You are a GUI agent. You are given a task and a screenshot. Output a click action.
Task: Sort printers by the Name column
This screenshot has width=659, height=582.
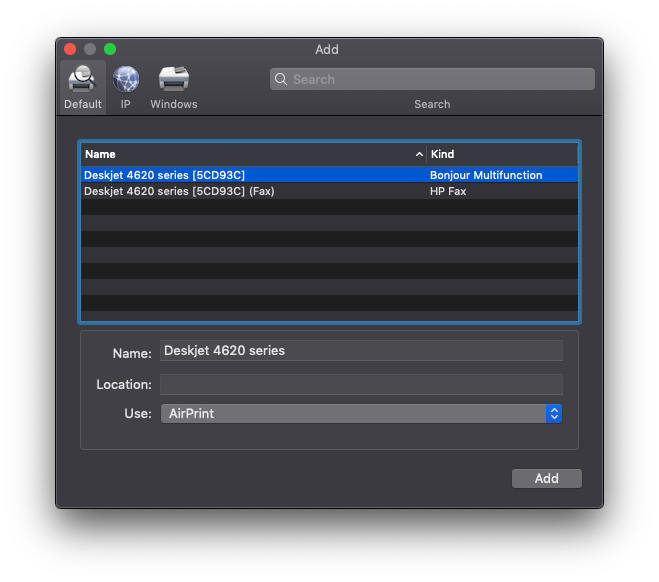click(x=253, y=154)
